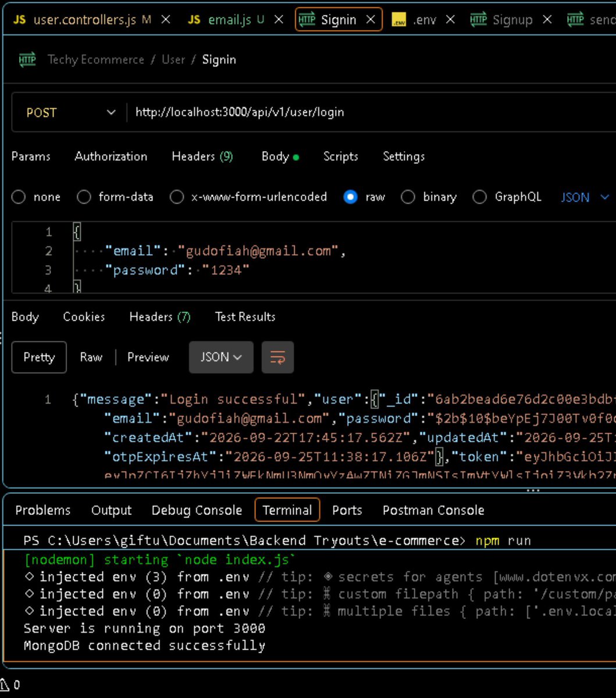Select the x-www-form-urlencoded radio button
The image size is (616, 698).
coord(177,197)
